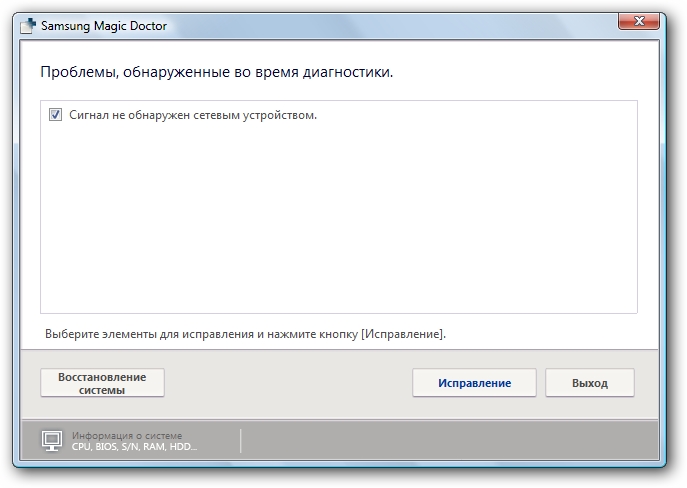Close the Samsung Magic Doctor window
Image resolution: width=687 pixels, height=488 pixels.
click(x=639, y=21)
